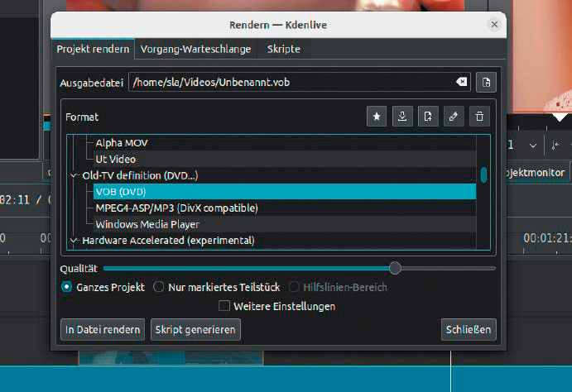
Task: Open the Vorgang-Warteschlange tab
Action: point(195,49)
